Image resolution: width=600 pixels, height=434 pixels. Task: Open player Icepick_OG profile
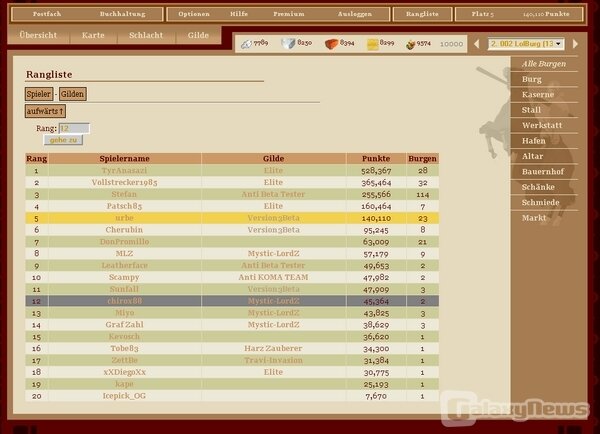coord(124,396)
